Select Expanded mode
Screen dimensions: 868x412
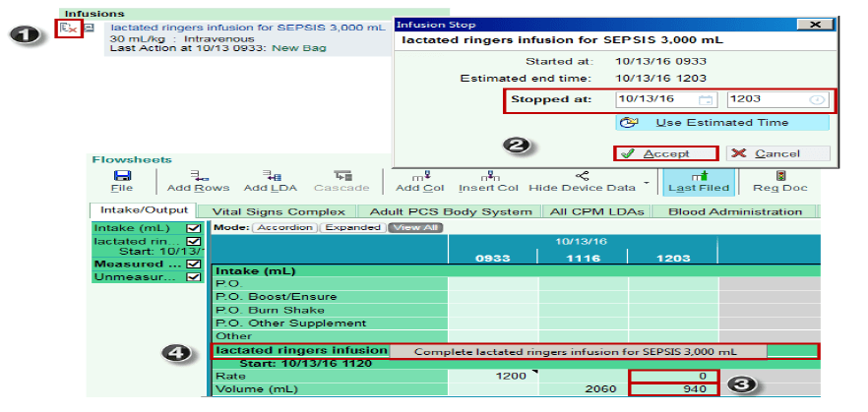353,227
